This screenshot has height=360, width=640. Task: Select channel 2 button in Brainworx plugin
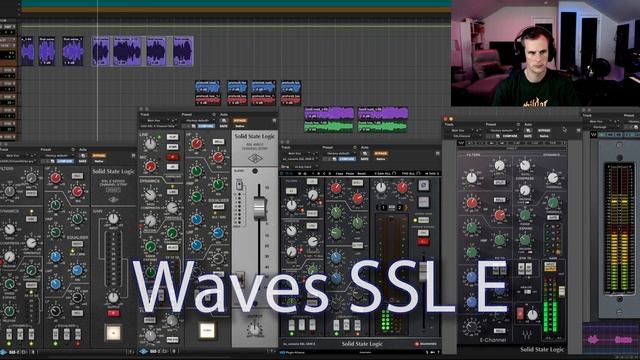[x=400, y=207]
